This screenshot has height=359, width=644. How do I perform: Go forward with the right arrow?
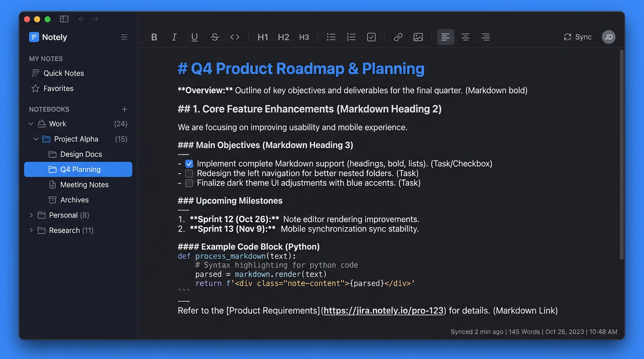point(95,19)
